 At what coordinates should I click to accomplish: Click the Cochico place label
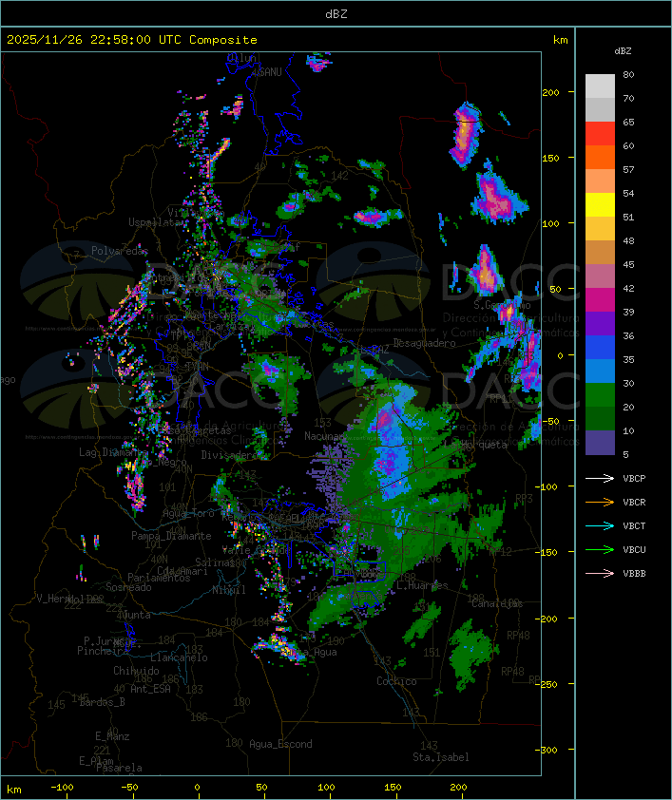tap(396, 681)
